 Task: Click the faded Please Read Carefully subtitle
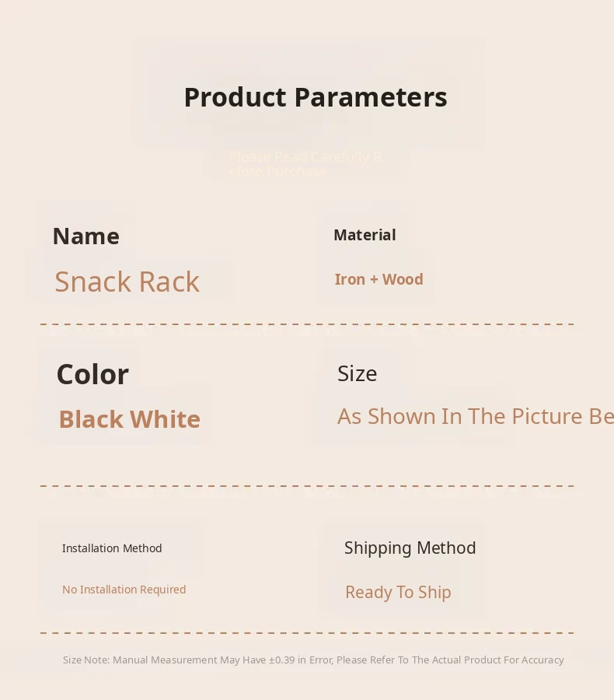pyautogui.click(x=305, y=163)
